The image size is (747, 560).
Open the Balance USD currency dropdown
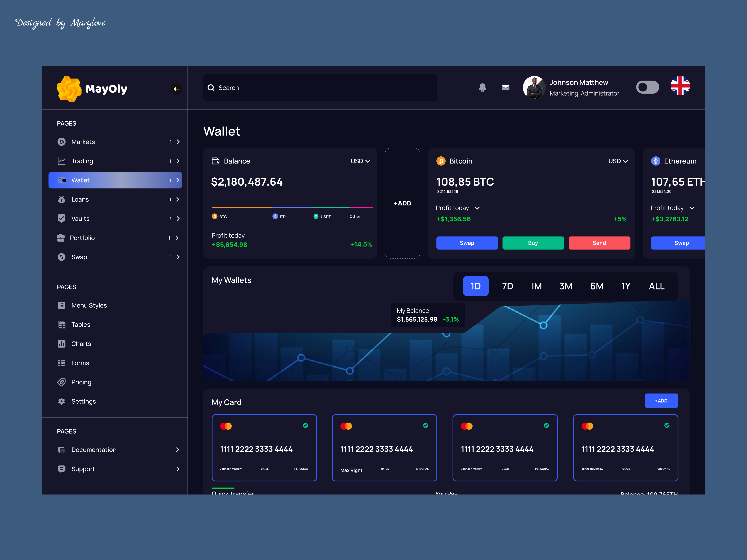[360, 161]
